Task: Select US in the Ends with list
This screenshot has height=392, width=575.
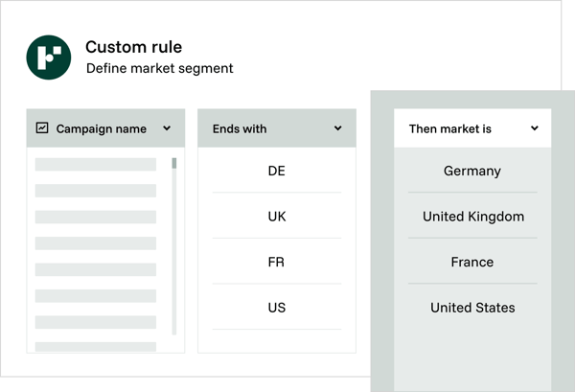Action: 276,308
